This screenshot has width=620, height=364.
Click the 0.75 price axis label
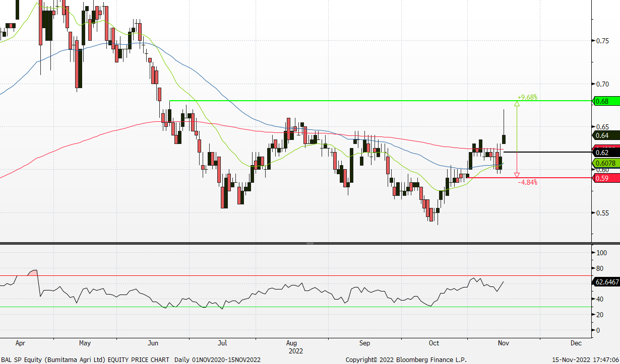(602, 41)
